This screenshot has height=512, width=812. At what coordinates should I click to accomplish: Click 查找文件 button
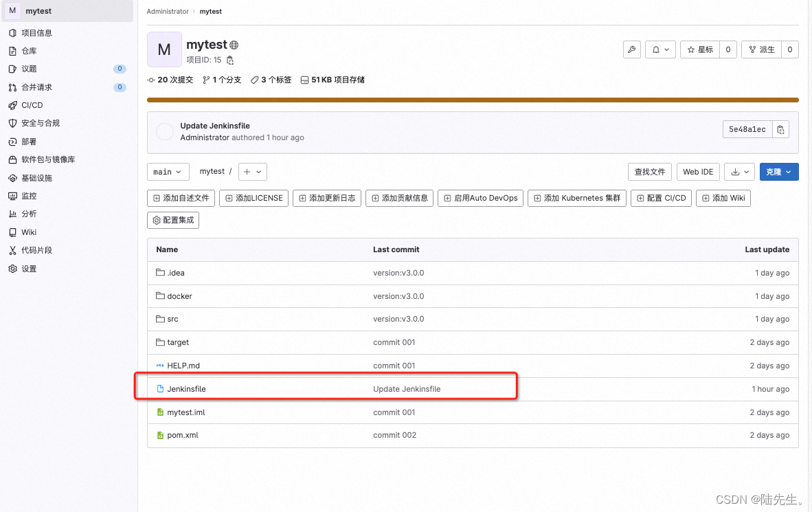point(650,172)
